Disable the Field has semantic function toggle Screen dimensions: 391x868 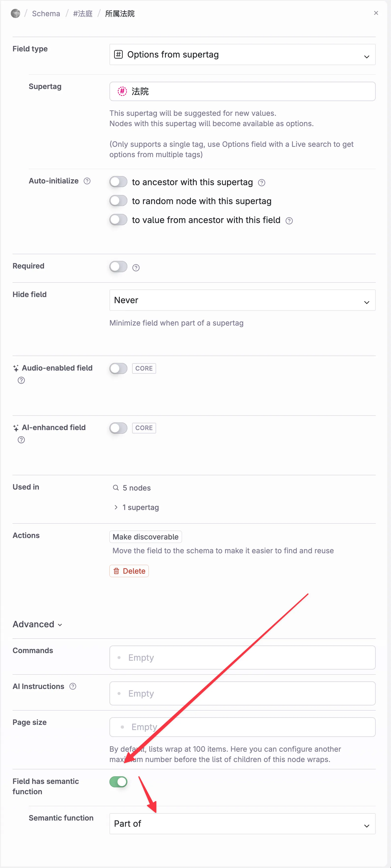pyautogui.click(x=118, y=782)
